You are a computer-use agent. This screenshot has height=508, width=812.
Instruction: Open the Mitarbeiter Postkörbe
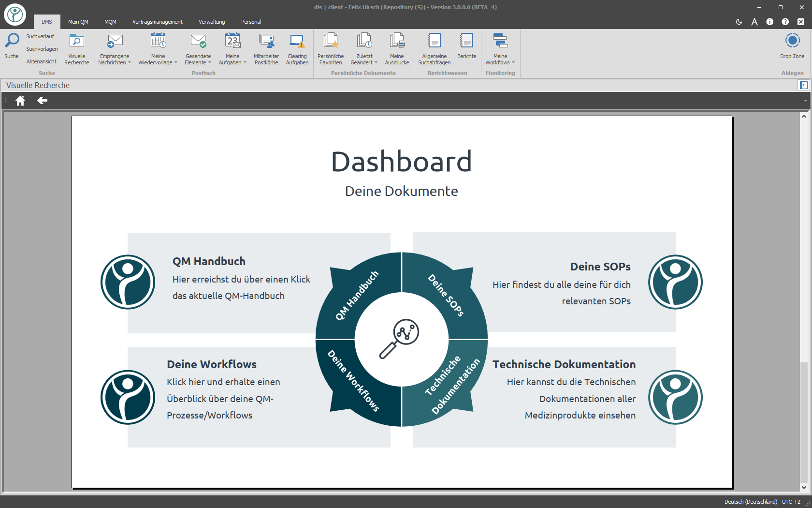(x=266, y=48)
